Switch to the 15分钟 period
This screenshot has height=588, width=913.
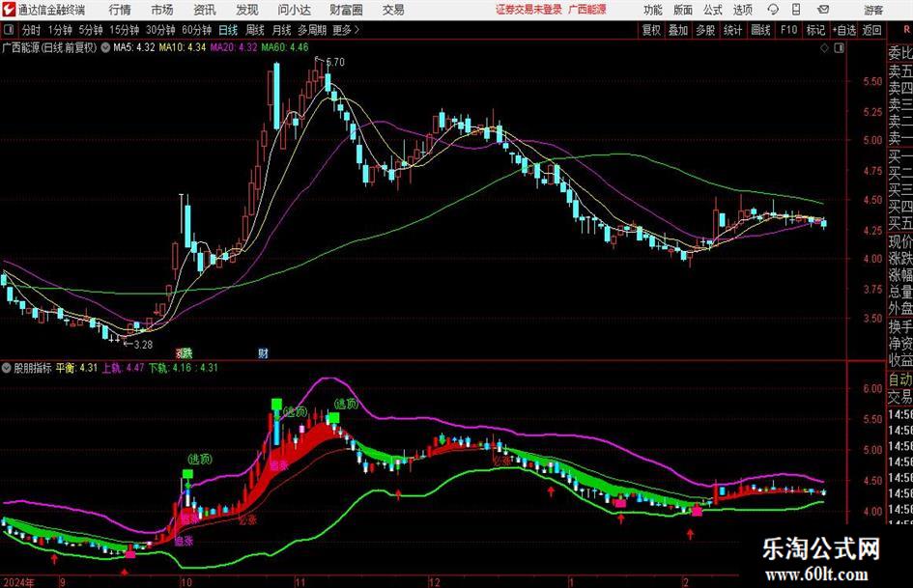click(124, 30)
